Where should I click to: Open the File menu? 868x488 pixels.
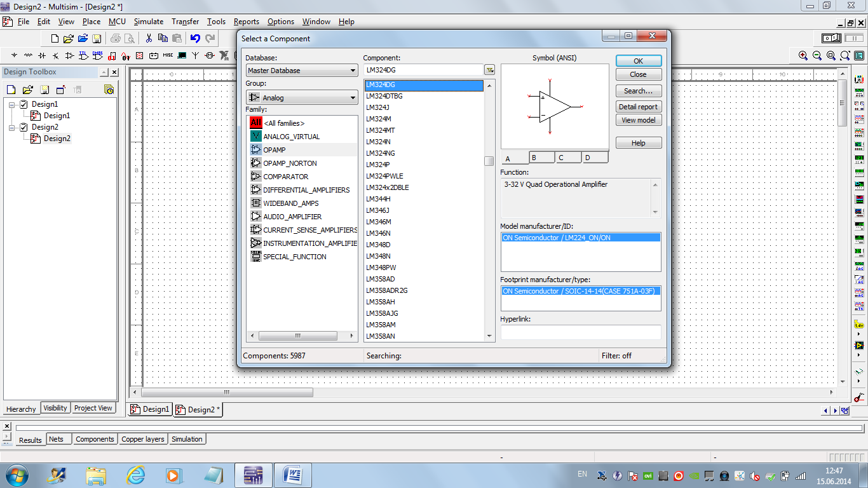[x=24, y=22]
